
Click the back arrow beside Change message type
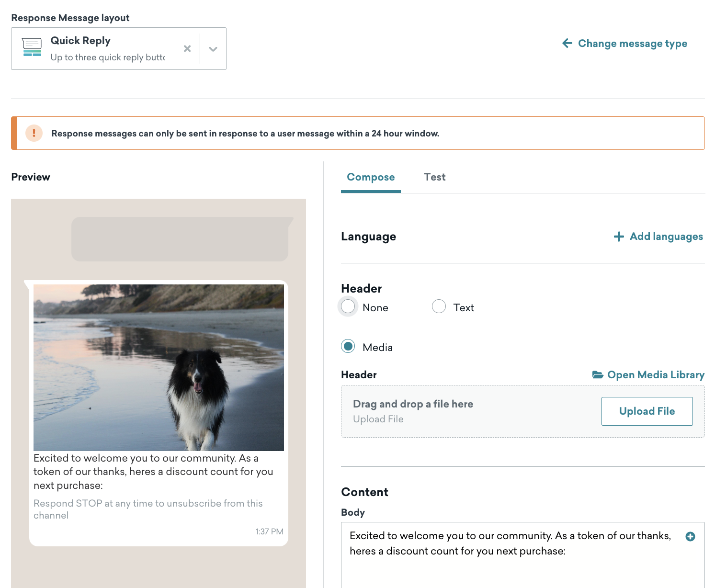[x=567, y=44]
